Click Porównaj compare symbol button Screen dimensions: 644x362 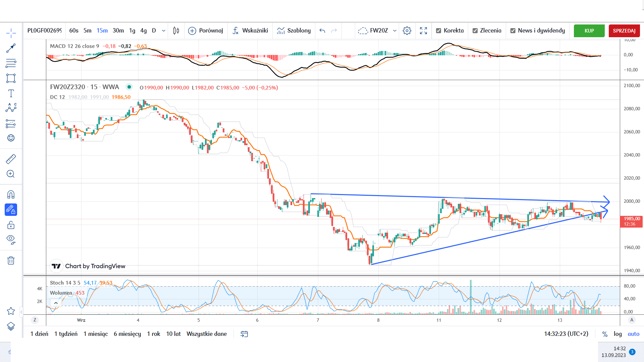(206, 31)
